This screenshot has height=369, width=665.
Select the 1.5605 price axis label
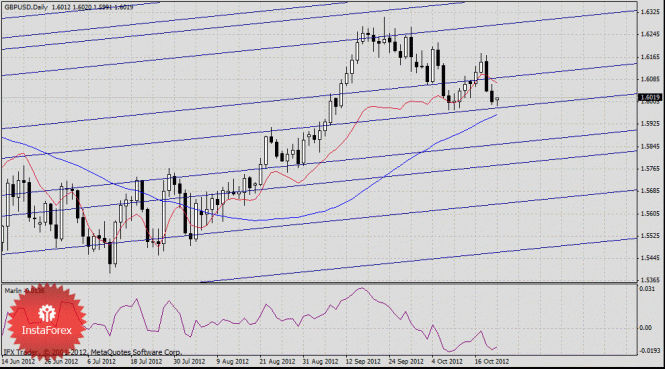pyautogui.click(x=651, y=213)
